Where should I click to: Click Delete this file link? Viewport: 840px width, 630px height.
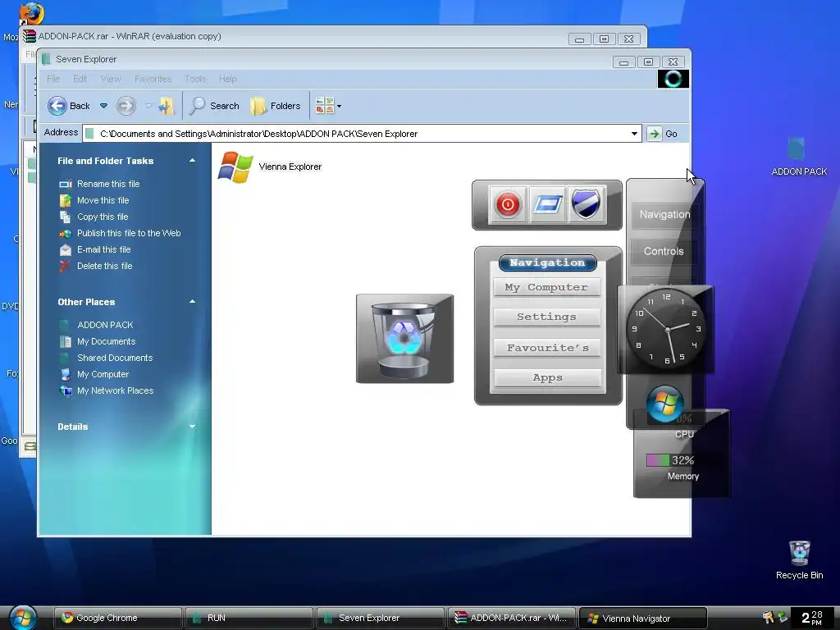tap(104, 266)
